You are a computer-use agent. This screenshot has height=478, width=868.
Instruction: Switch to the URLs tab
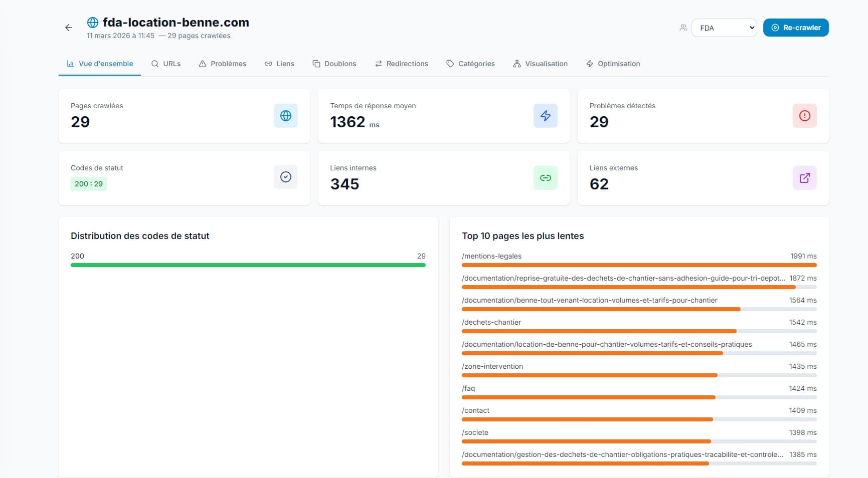click(x=166, y=64)
